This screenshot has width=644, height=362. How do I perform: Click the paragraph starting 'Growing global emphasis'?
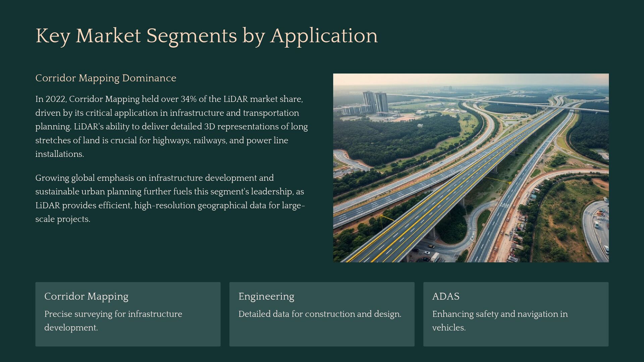pos(170,198)
